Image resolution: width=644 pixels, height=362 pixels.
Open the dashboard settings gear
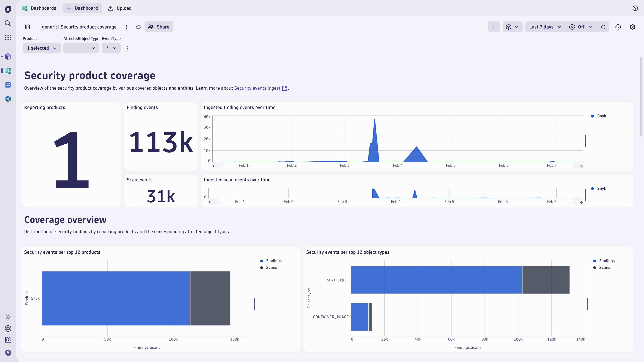[x=633, y=27]
